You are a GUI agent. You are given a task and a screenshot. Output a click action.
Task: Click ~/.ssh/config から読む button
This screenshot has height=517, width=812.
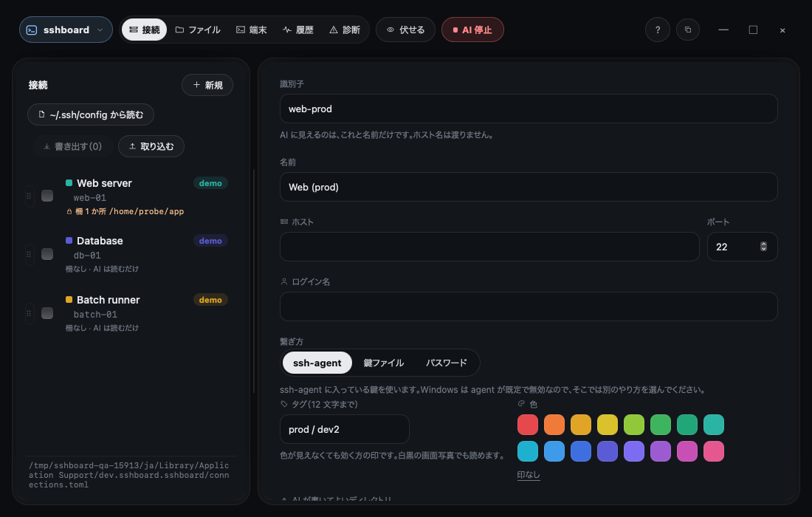(91, 114)
